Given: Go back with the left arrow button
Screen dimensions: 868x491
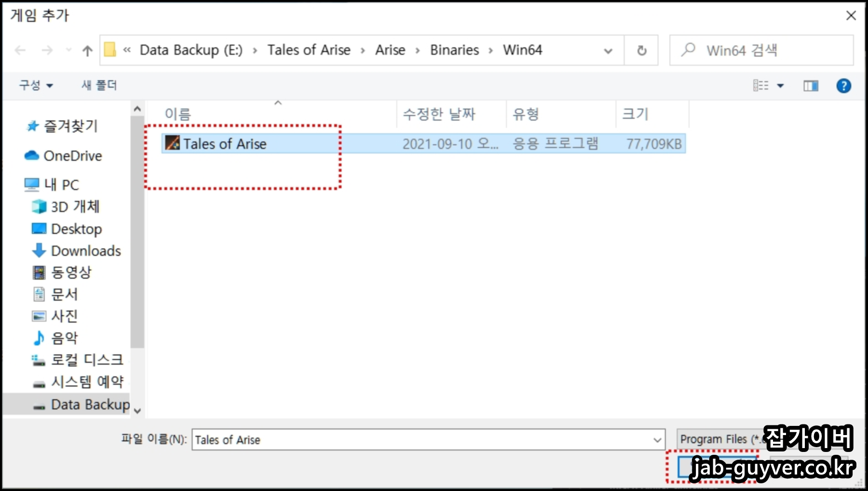Looking at the screenshot, I should coord(20,50).
